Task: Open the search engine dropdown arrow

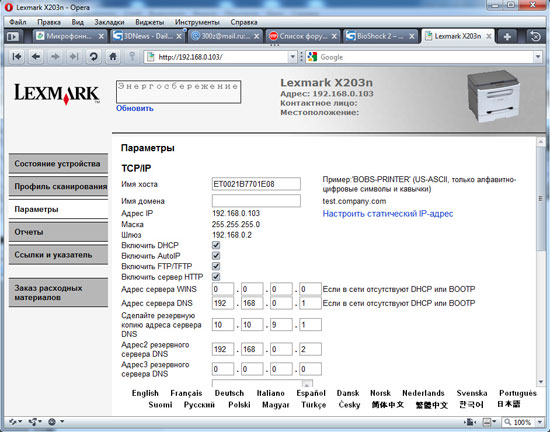Action: click(x=538, y=57)
